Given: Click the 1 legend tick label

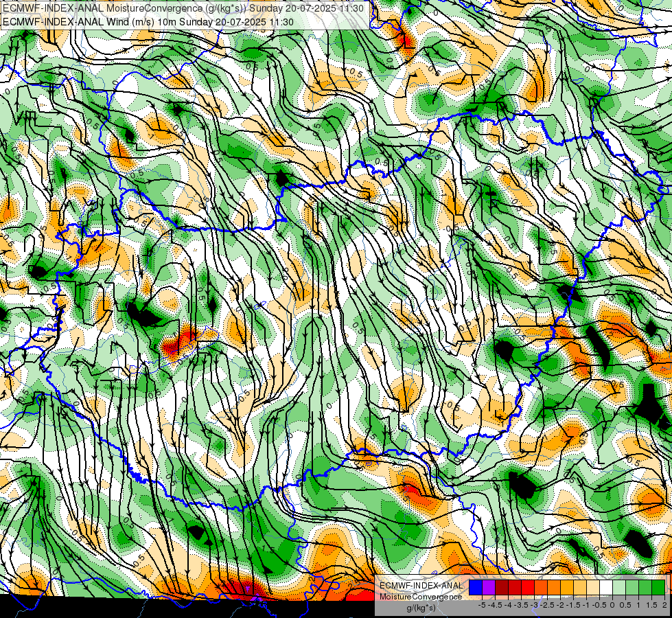Looking at the screenshot, I should [638, 605].
